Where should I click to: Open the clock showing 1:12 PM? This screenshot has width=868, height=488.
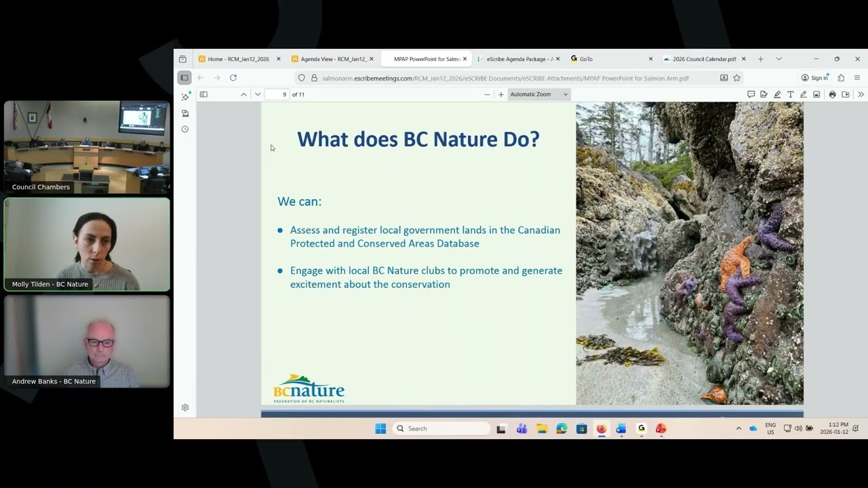[834, 428]
